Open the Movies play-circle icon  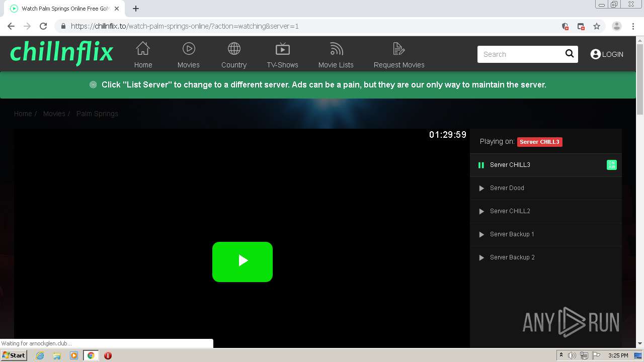click(x=189, y=48)
